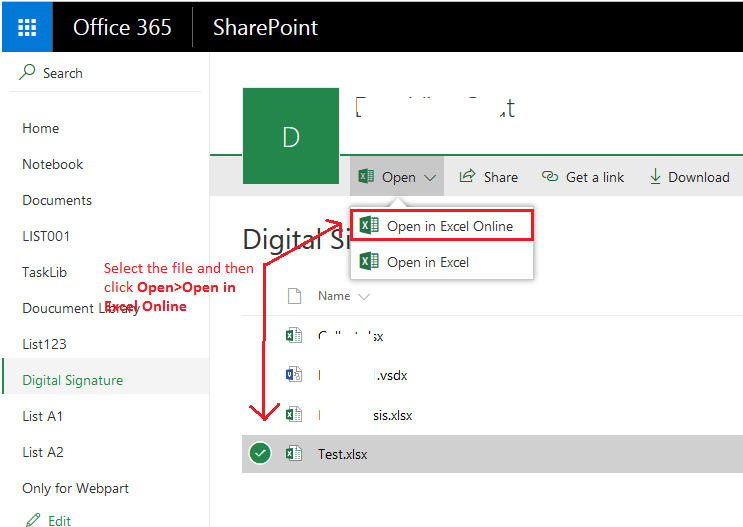743x527 pixels.
Task: Go to Home in the sidebar
Action: 40,128
